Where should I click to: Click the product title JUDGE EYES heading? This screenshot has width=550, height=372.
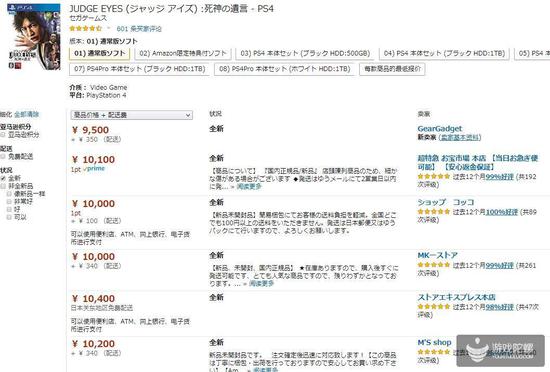click(x=172, y=9)
